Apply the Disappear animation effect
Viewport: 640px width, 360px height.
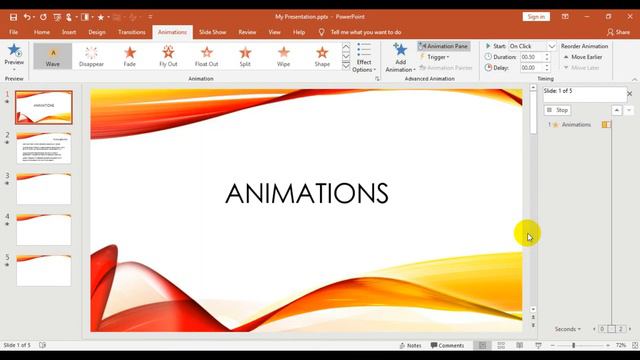click(x=91, y=56)
